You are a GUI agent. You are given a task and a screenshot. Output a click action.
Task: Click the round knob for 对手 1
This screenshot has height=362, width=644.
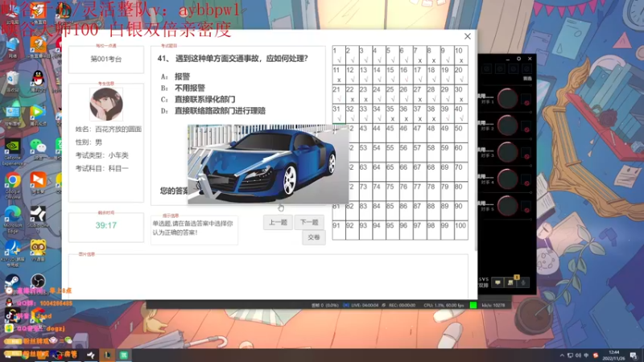pyautogui.click(x=507, y=98)
